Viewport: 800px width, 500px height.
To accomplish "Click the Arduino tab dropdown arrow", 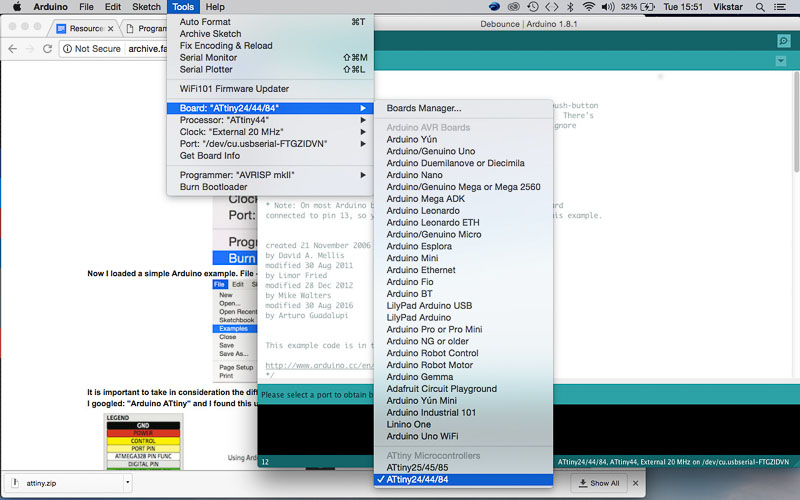I will (x=781, y=61).
